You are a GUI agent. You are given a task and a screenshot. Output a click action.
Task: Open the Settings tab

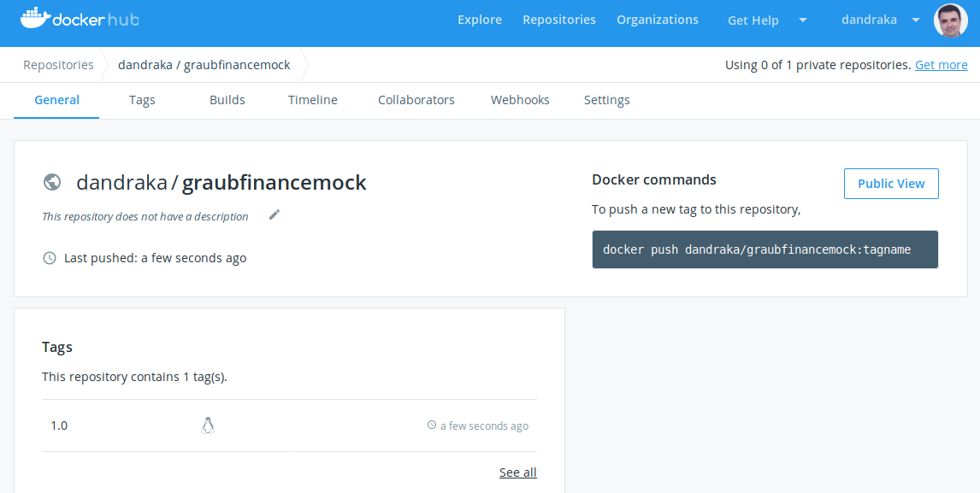point(606,100)
